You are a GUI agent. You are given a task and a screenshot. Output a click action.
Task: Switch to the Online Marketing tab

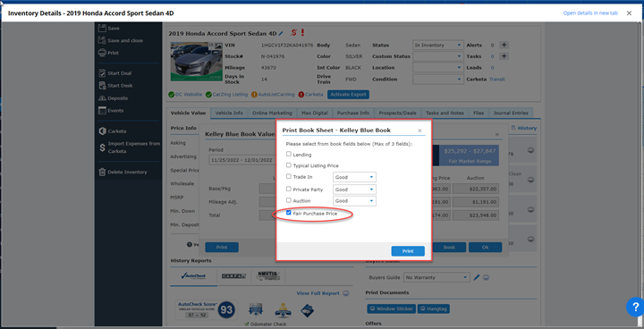click(x=272, y=113)
